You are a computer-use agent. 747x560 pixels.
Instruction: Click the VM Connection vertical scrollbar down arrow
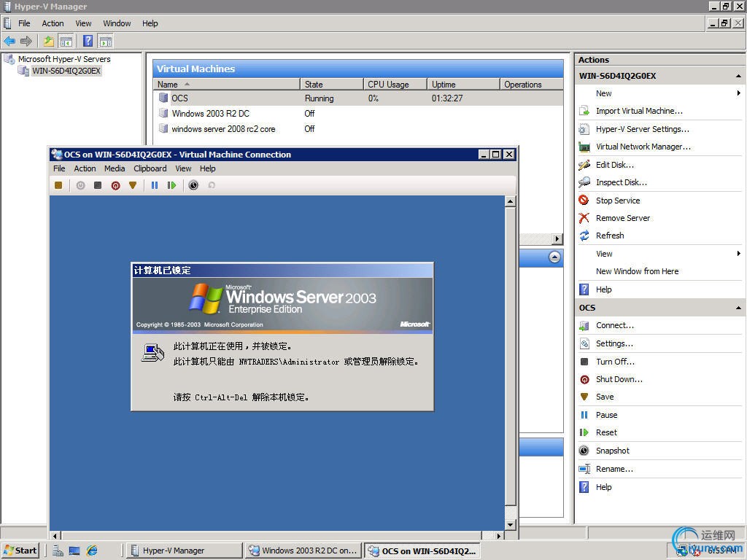[x=510, y=525]
